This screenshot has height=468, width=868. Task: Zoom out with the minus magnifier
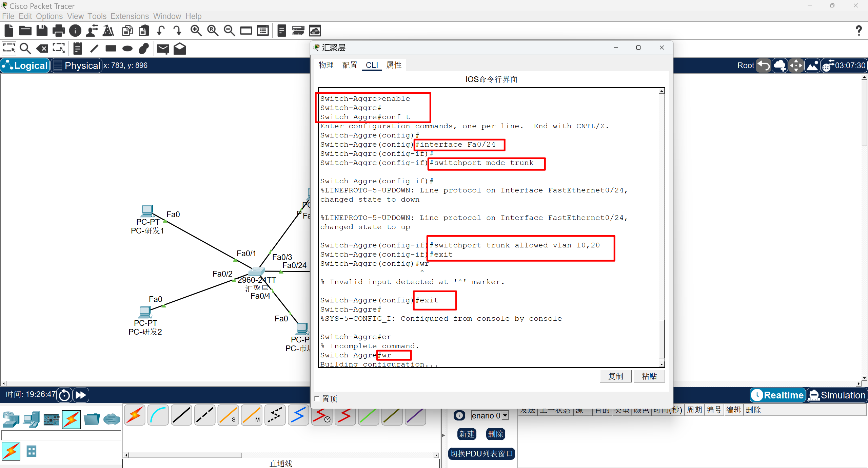pos(230,31)
